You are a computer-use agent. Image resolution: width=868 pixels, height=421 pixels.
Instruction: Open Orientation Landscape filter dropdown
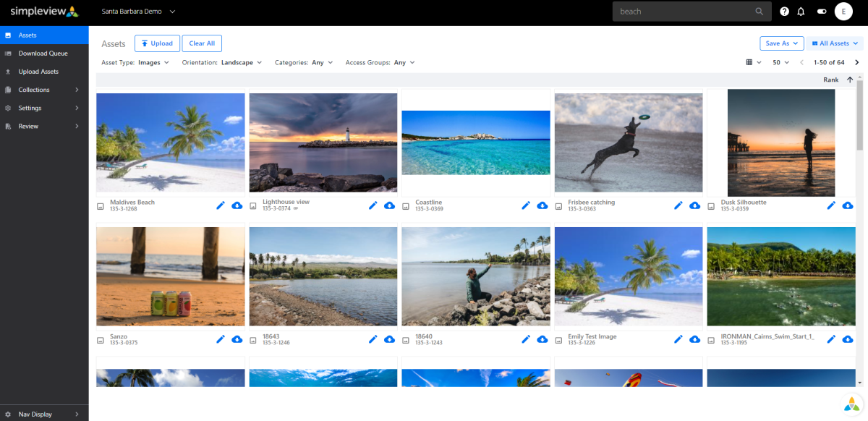tap(222, 63)
